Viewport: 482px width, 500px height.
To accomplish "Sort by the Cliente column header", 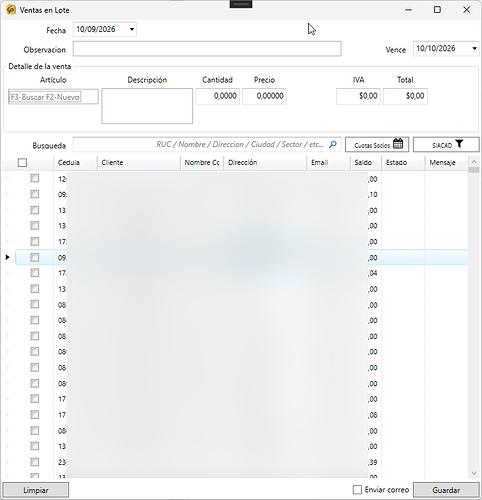I will coord(139,163).
